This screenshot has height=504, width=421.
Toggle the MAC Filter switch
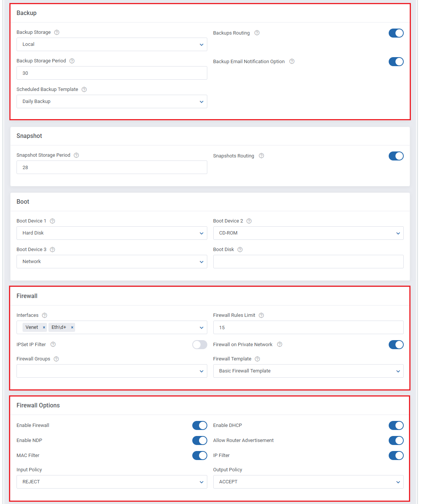(x=199, y=456)
